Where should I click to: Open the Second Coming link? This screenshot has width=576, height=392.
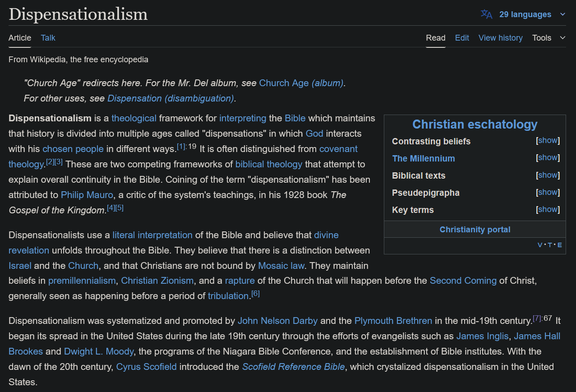click(x=463, y=281)
